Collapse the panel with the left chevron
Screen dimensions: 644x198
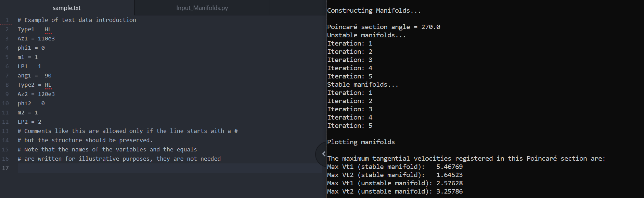(x=323, y=154)
